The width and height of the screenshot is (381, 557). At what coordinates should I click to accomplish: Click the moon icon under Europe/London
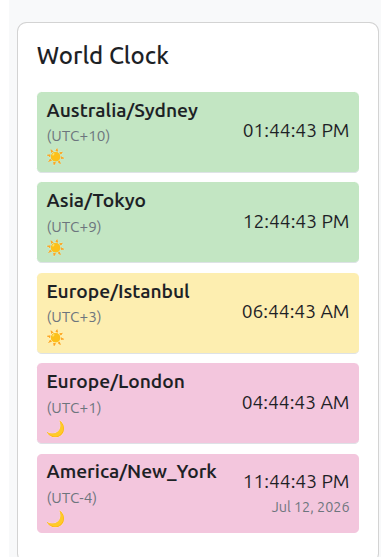tap(55, 429)
